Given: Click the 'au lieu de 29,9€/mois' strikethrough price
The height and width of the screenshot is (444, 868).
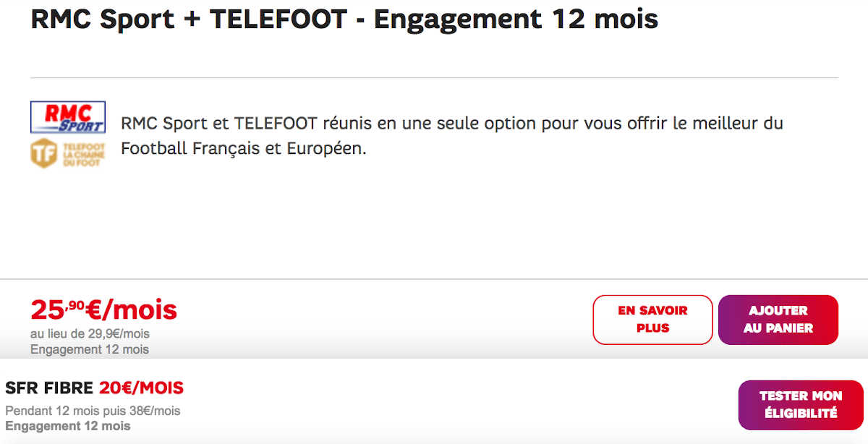Looking at the screenshot, I should point(88,333).
